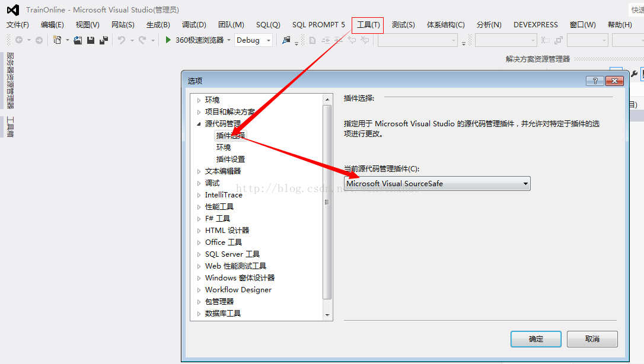Collapse the 源代码管理 tree node
644x364 pixels.
[x=199, y=124]
